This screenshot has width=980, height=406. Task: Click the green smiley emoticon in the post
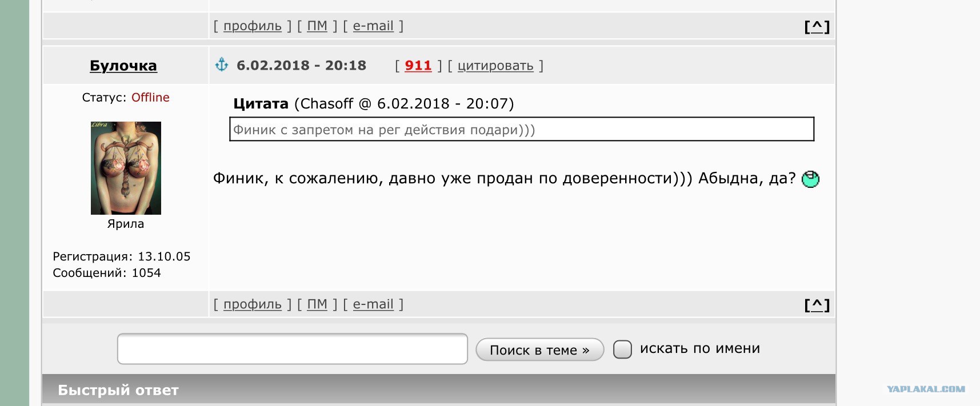coord(810,179)
